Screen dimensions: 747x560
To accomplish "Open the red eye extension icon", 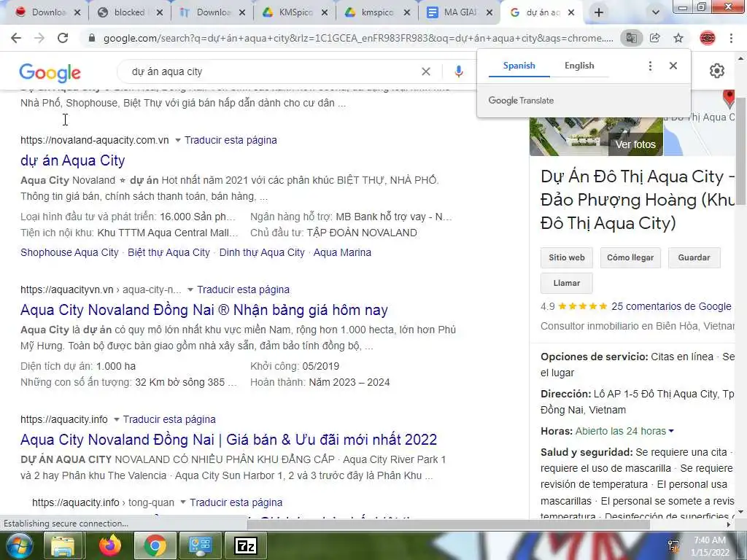I will point(708,38).
